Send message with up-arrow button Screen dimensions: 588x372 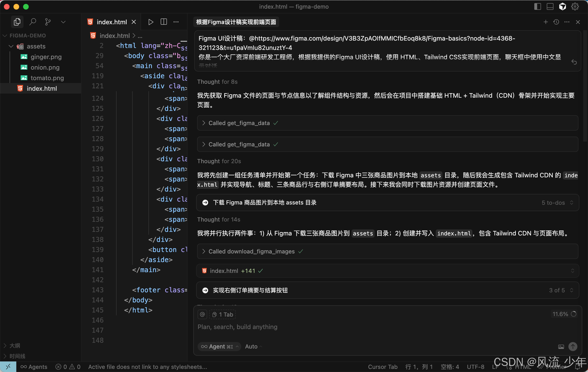573,346
